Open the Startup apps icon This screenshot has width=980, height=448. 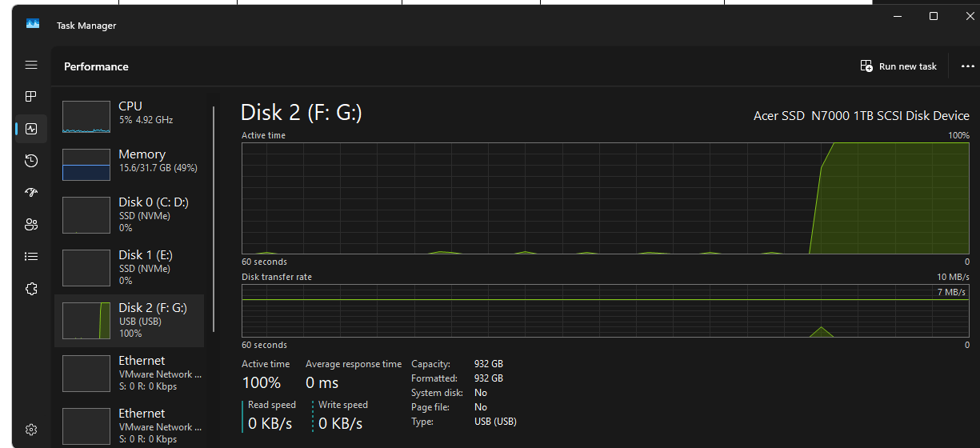point(31,192)
